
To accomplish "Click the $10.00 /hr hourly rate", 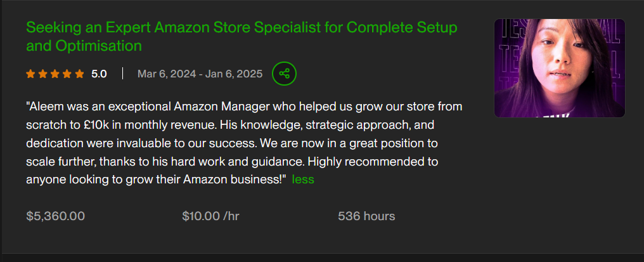I will coord(210,216).
